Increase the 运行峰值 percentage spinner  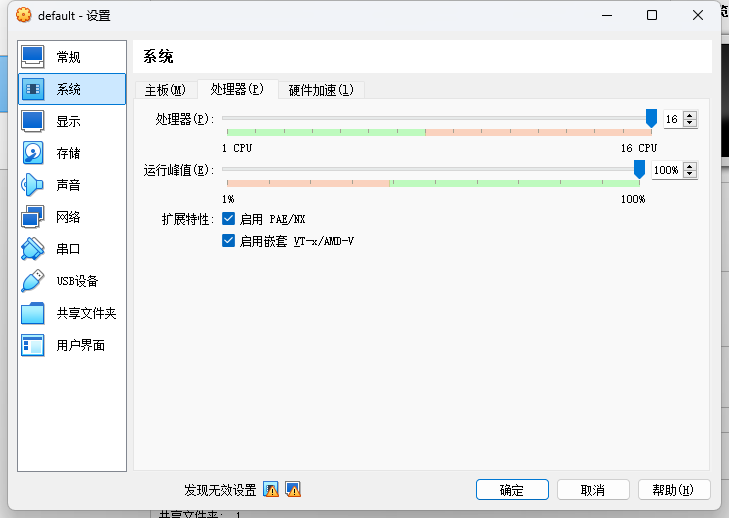690,166
